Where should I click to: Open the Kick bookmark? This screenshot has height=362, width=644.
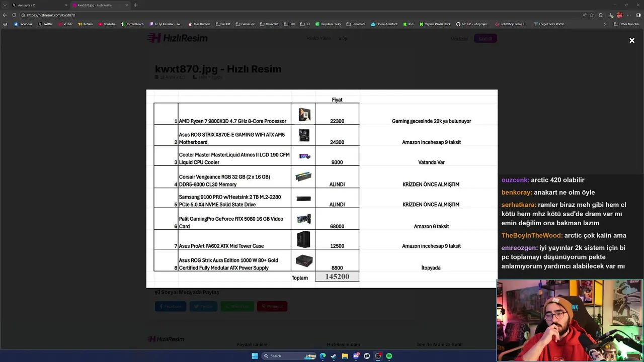pyautogui.click(x=408, y=24)
